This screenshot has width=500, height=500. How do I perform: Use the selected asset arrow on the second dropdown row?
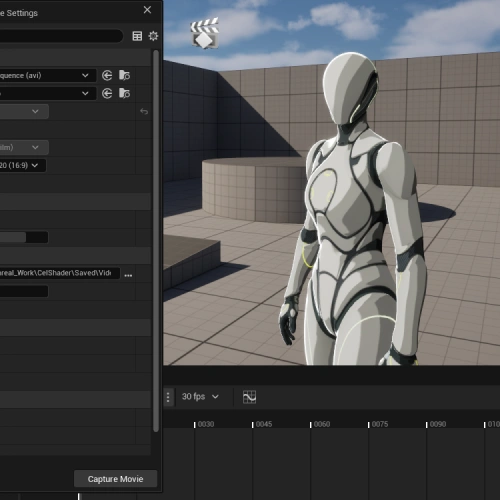coord(107,93)
